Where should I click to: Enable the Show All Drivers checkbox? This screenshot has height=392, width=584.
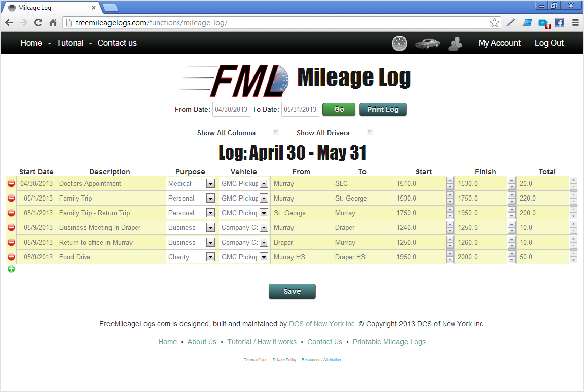point(370,132)
